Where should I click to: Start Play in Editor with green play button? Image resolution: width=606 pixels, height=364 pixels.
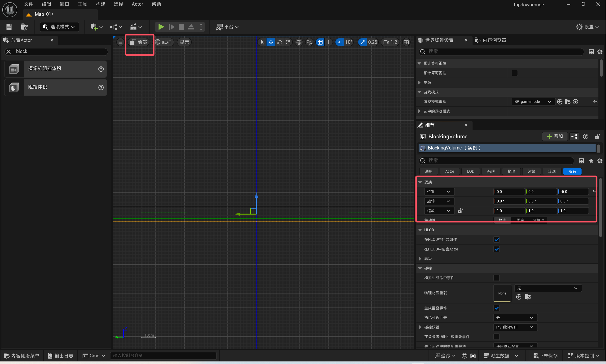point(161,27)
